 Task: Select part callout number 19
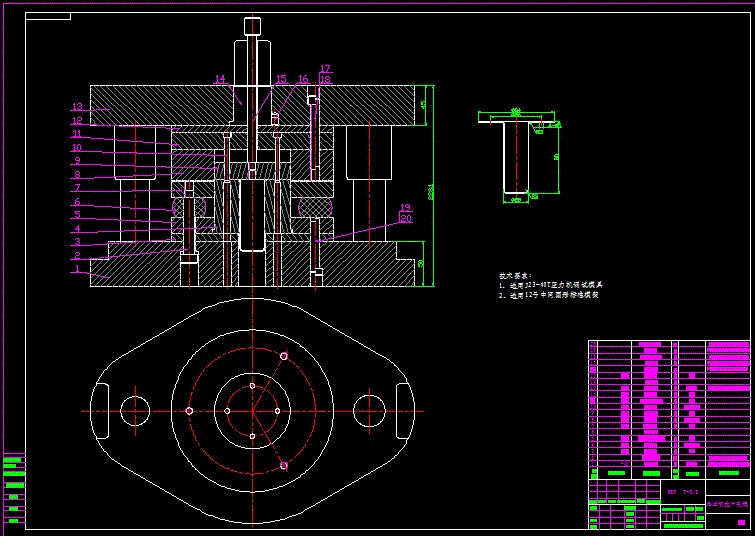click(x=405, y=208)
